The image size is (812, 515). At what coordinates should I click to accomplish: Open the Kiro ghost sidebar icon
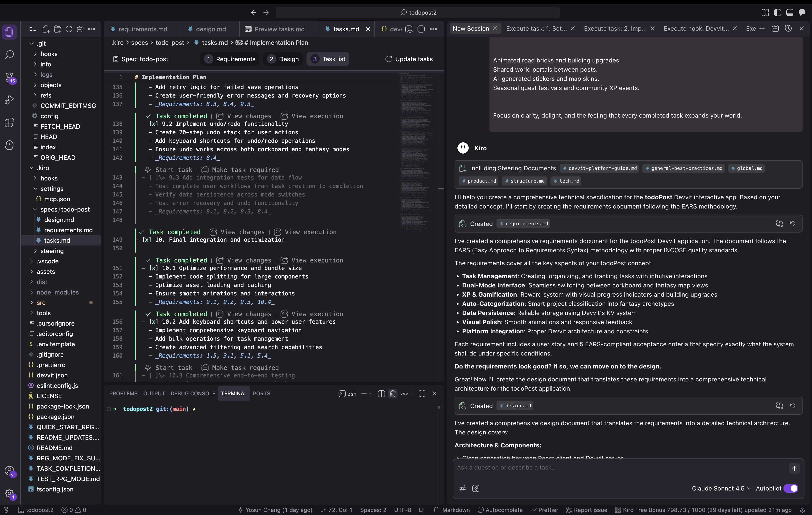pos(9,145)
